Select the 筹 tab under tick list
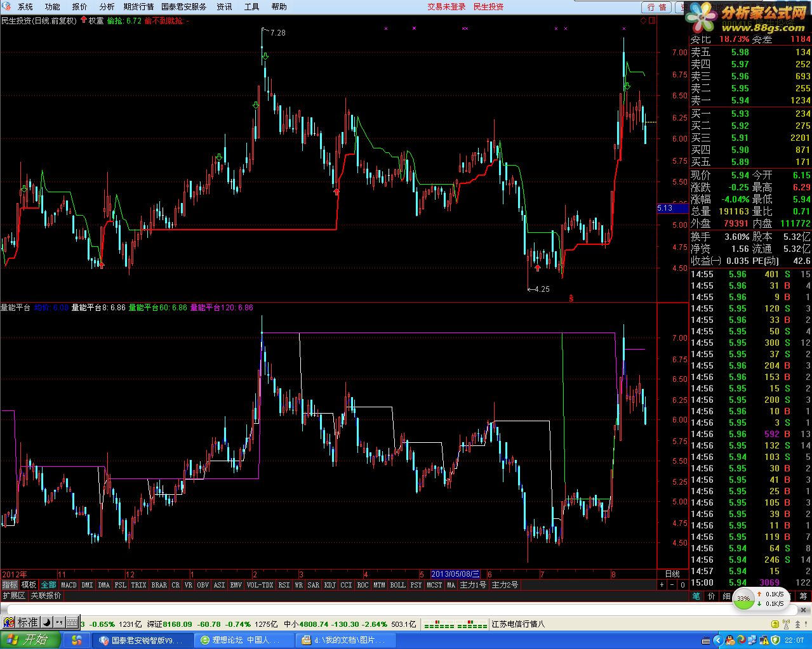The width and height of the screenshot is (812, 649). 804,596
